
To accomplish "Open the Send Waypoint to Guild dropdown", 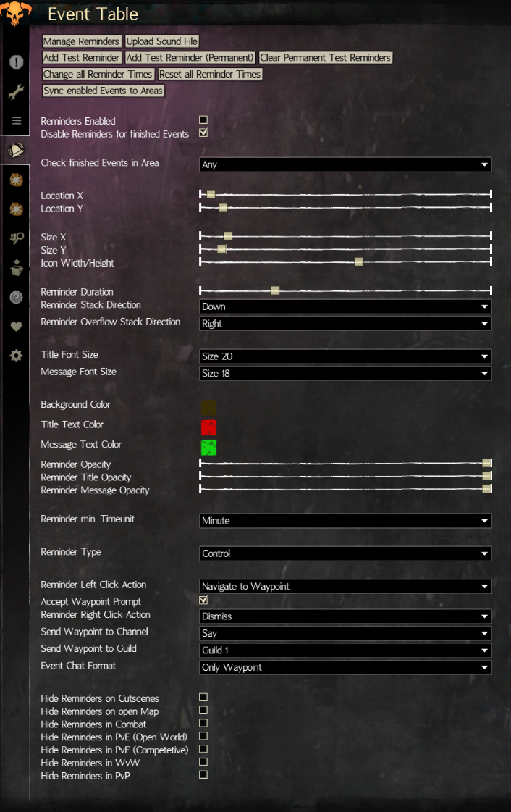I will click(x=345, y=650).
